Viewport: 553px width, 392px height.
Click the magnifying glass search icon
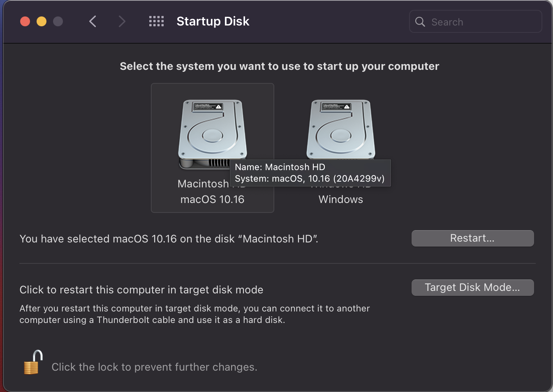pos(420,22)
